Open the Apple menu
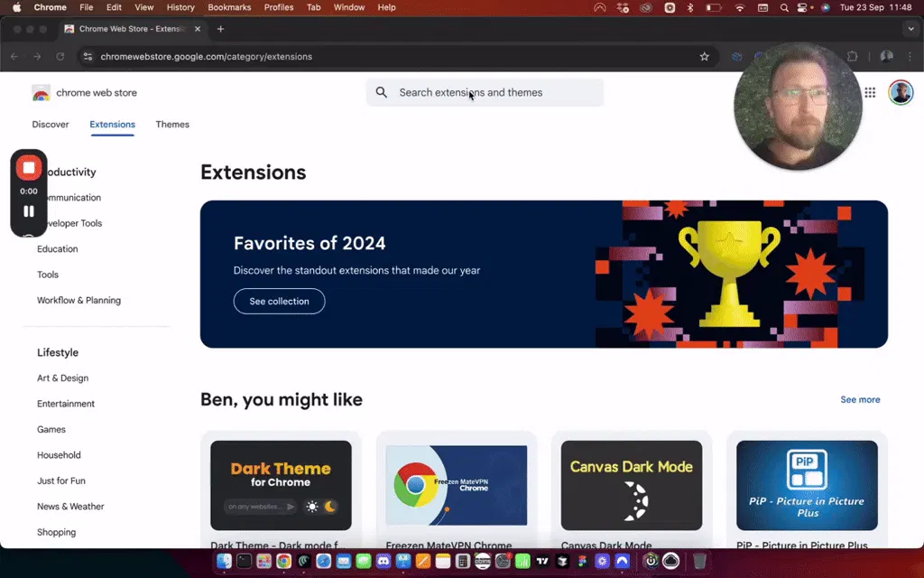The height and width of the screenshot is (578, 924). click(16, 7)
